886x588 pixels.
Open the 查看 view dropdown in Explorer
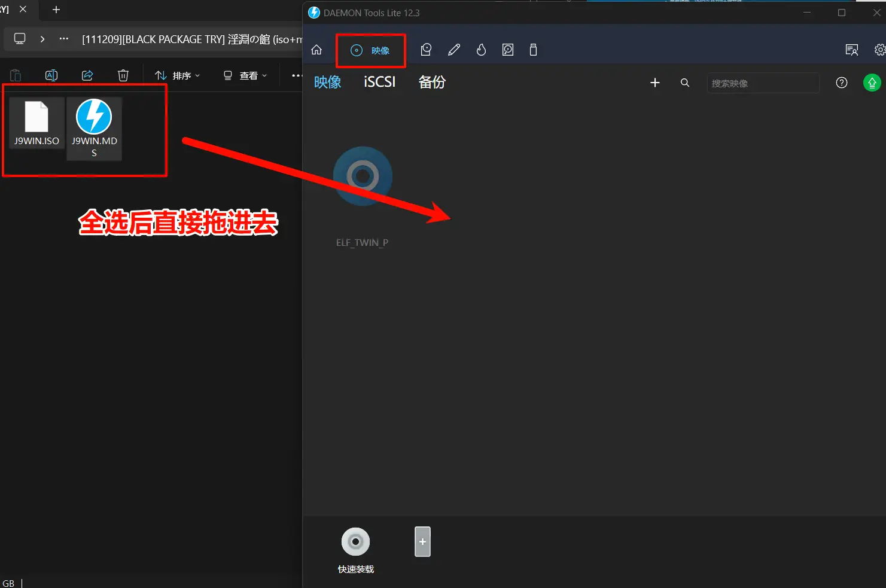(245, 75)
